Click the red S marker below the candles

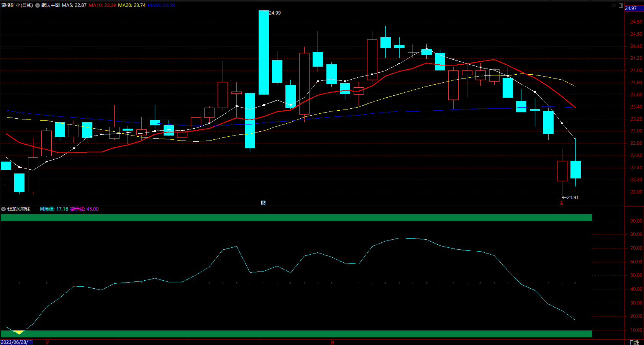point(562,203)
